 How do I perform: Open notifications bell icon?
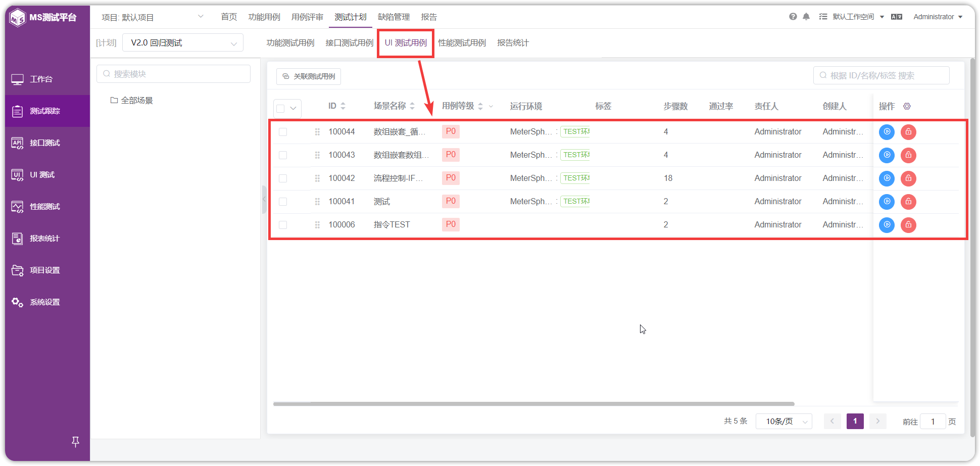[x=806, y=17]
